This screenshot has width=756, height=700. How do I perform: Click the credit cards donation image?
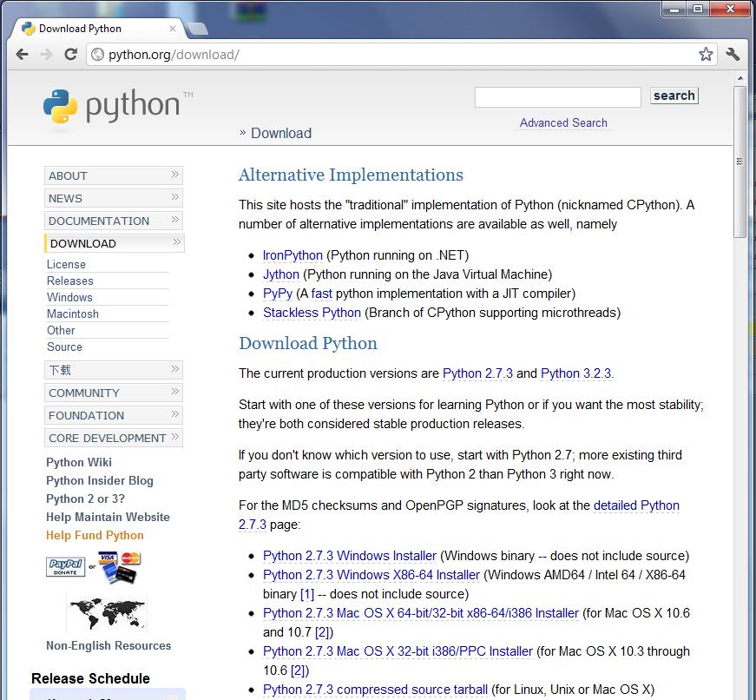coord(119,567)
